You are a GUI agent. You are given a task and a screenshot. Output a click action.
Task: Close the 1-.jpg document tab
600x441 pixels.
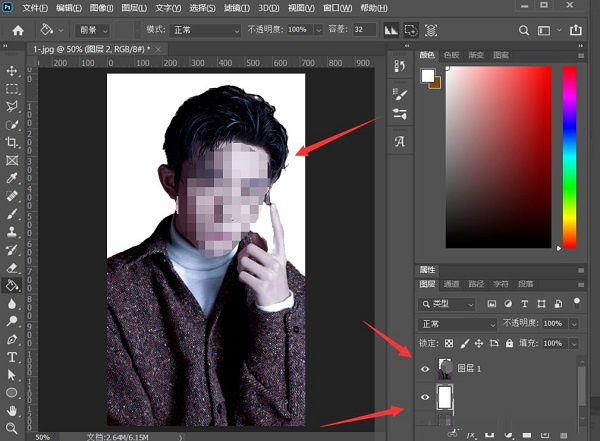click(x=158, y=49)
